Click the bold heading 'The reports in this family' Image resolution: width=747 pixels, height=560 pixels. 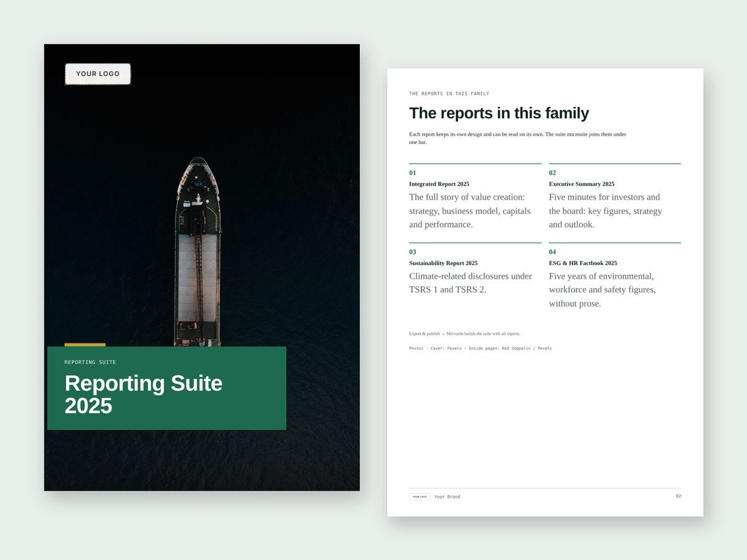[499, 113]
